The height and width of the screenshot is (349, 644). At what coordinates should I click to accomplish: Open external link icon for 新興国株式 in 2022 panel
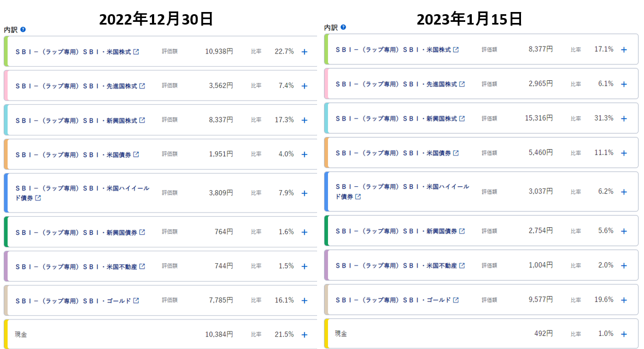pyautogui.click(x=142, y=120)
